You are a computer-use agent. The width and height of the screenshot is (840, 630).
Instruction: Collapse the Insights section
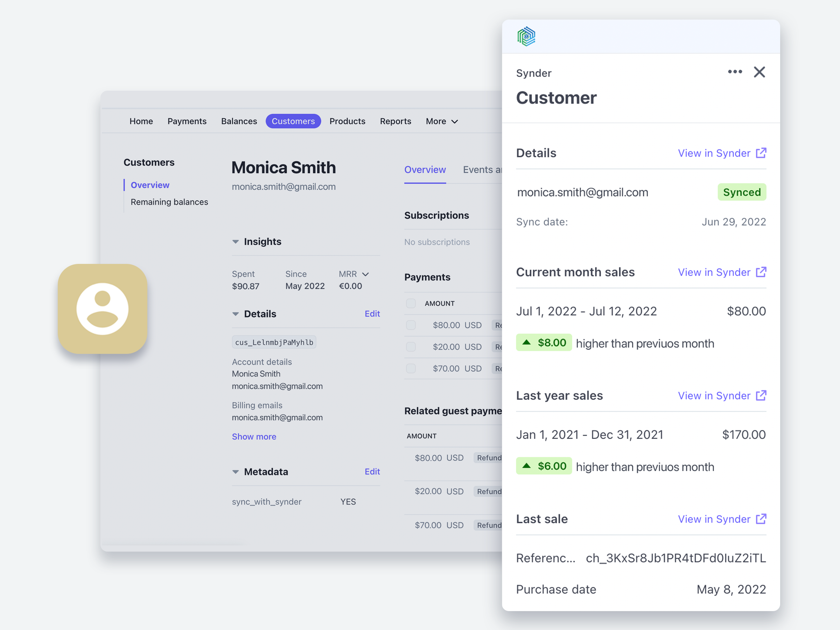pyautogui.click(x=236, y=241)
